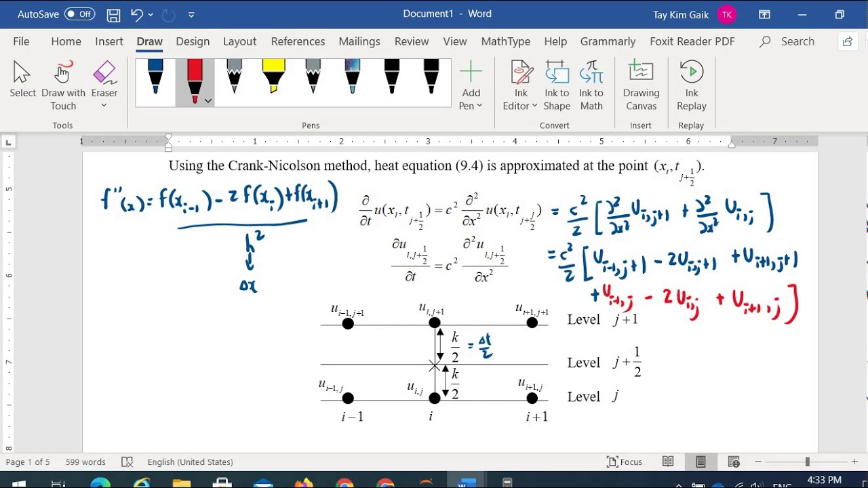868x488 pixels.
Task: Select the galaxy-ink pen
Action: pyautogui.click(x=352, y=76)
